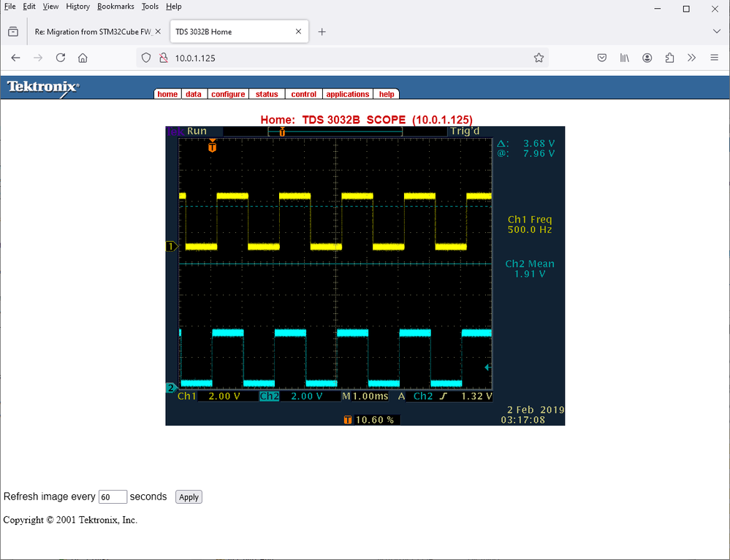The height and width of the screenshot is (560, 730).
Task: Close the STM32Cube migration tab
Action: coord(158,31)
